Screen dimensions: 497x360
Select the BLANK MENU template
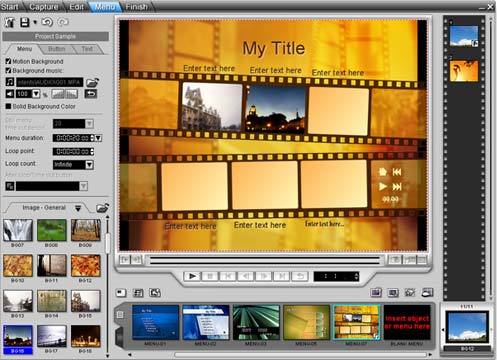(407, 323)
